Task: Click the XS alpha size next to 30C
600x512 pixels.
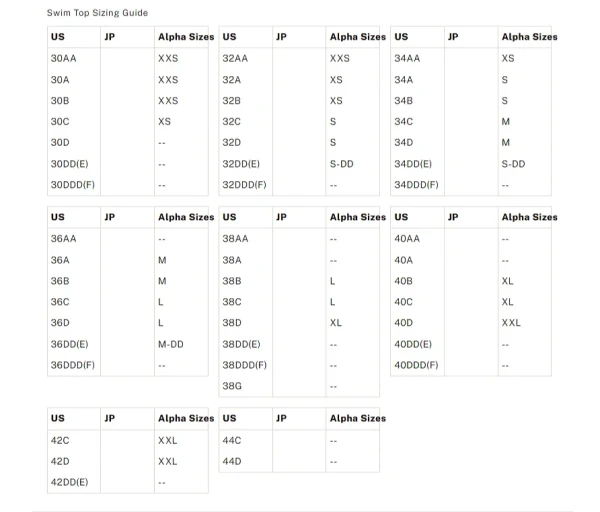Action: click(x=165, y=122)
